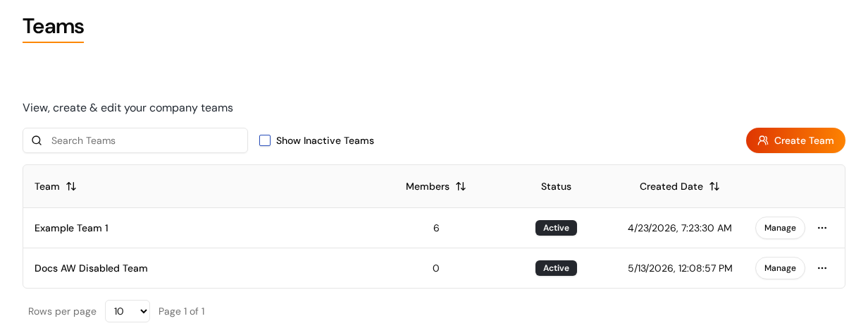Open more options for Docs AW Disabled Team
The image size is (868, 333).
822,268
